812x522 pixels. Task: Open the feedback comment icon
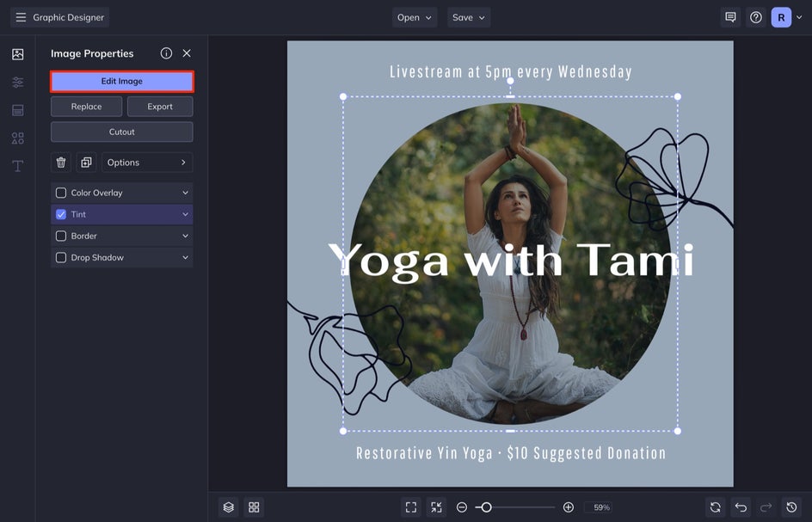(730, 17)
